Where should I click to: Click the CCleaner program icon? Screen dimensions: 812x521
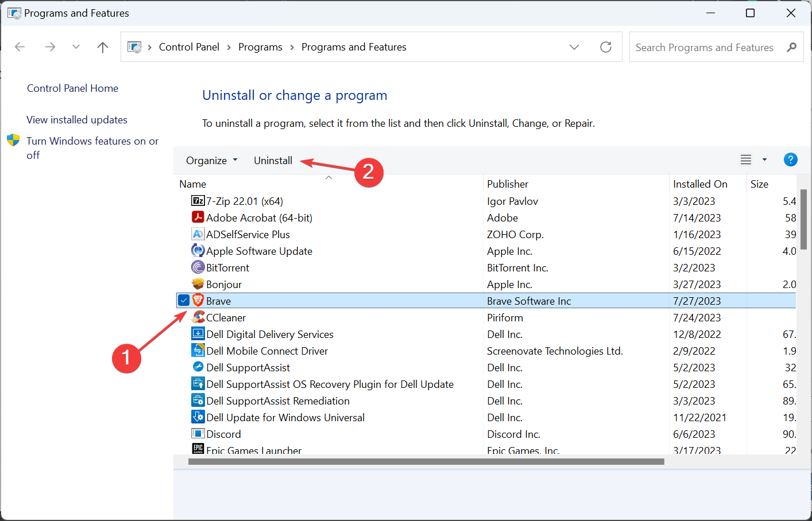pyautogui.click(x=198, y=317)
